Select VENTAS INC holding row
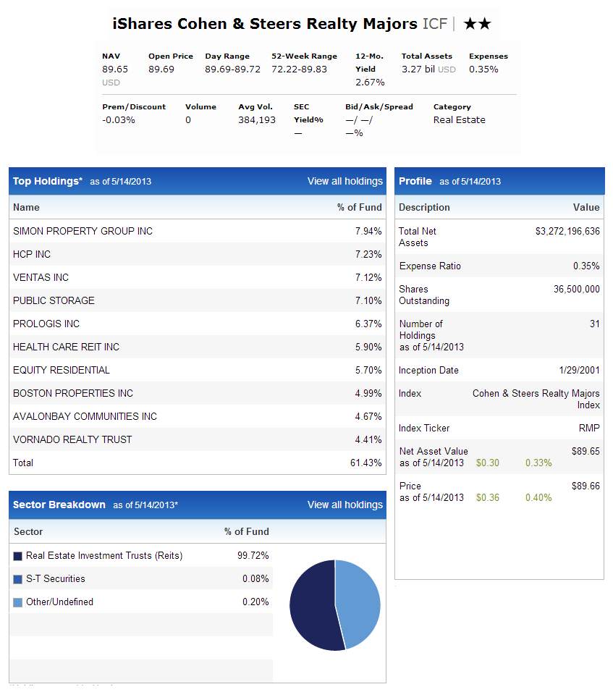613x700 pixels. 198,278
